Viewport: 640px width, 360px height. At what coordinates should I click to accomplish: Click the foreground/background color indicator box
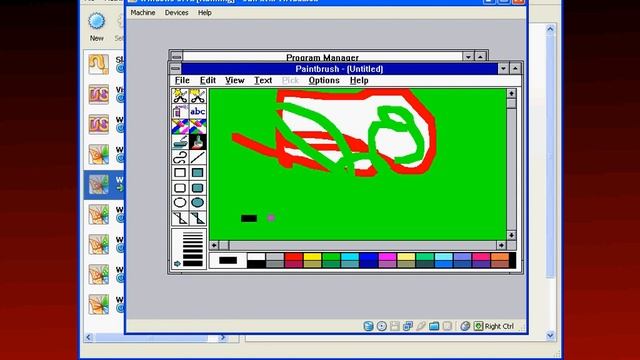pyautogui.click(x=228, y=260)
